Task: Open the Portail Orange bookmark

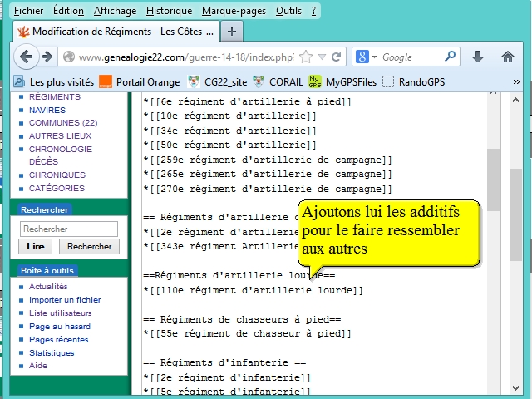Action: pyautogui.click(x=140, y=82)
